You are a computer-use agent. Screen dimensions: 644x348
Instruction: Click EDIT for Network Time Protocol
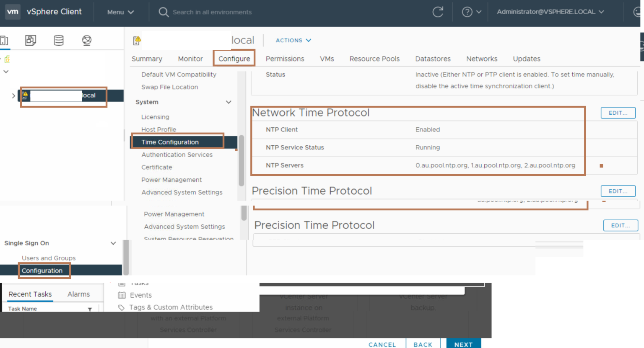[618, 113]
